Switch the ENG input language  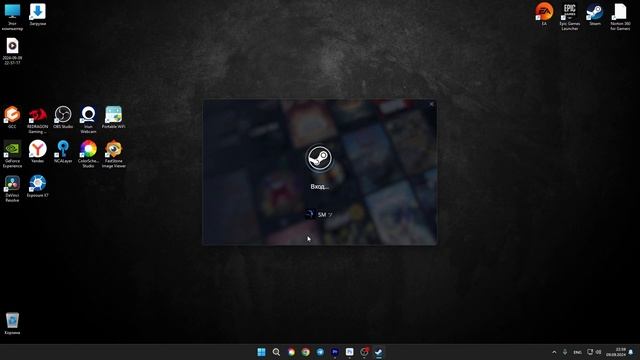577,352
